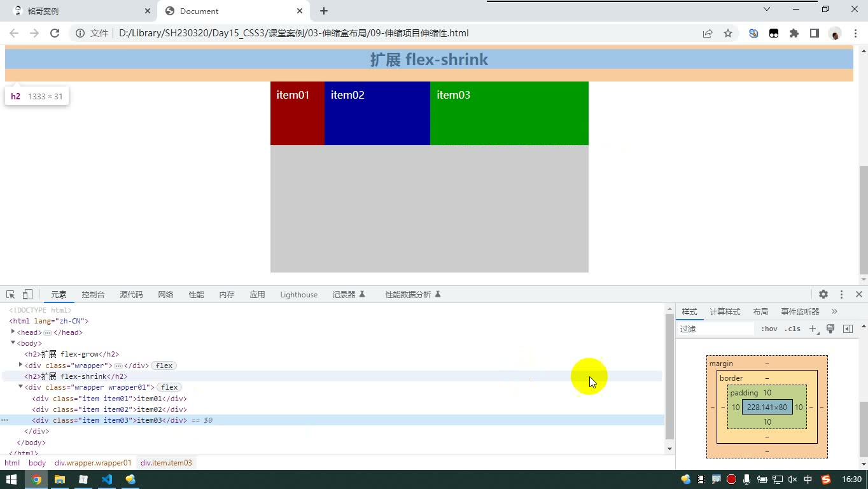Share this page from the address bar
This screenshot has width=868, height=489.
point(708,33)
